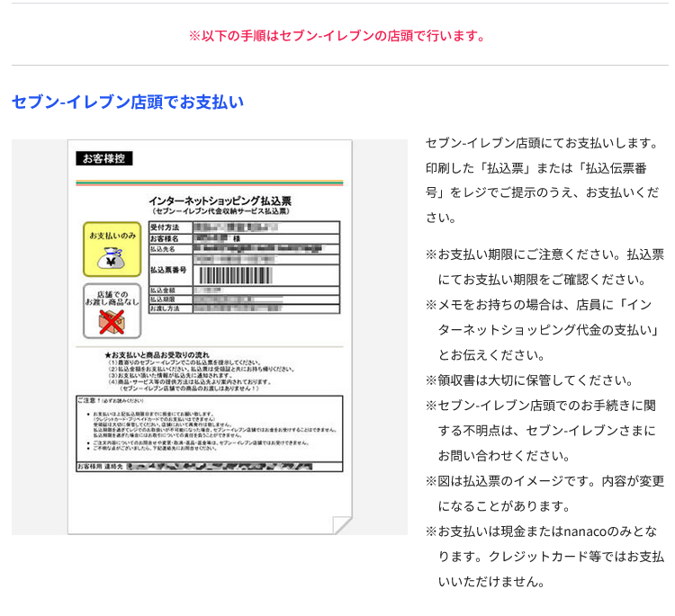Click note ※図は払込票のイメージです。
This screenshot has height=616, width=675.
[x=511, y=481]
